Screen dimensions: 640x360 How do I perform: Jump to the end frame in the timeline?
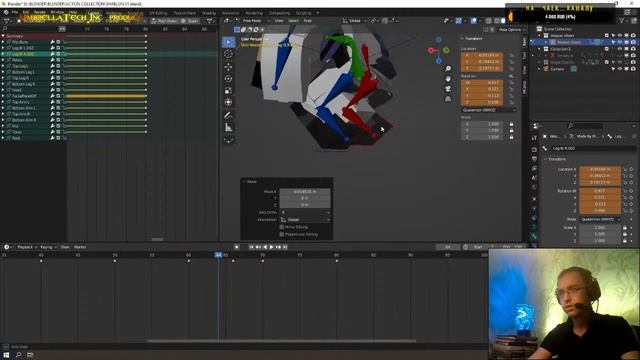tap(285, 247)
